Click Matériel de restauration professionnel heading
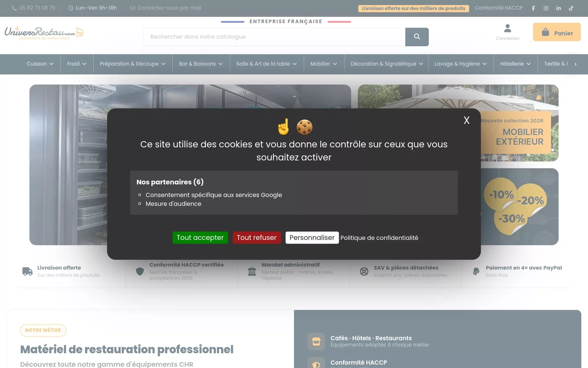588x368 pixels. pos(127,349)
